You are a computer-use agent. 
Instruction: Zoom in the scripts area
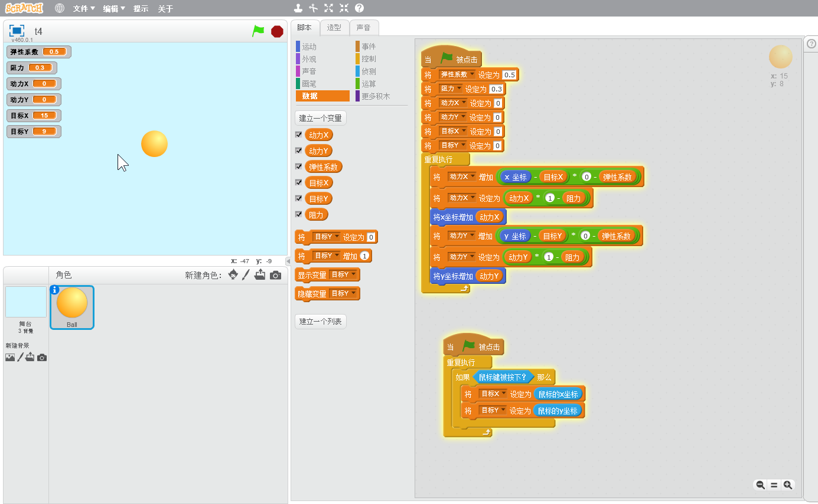[x=787, y=485]
